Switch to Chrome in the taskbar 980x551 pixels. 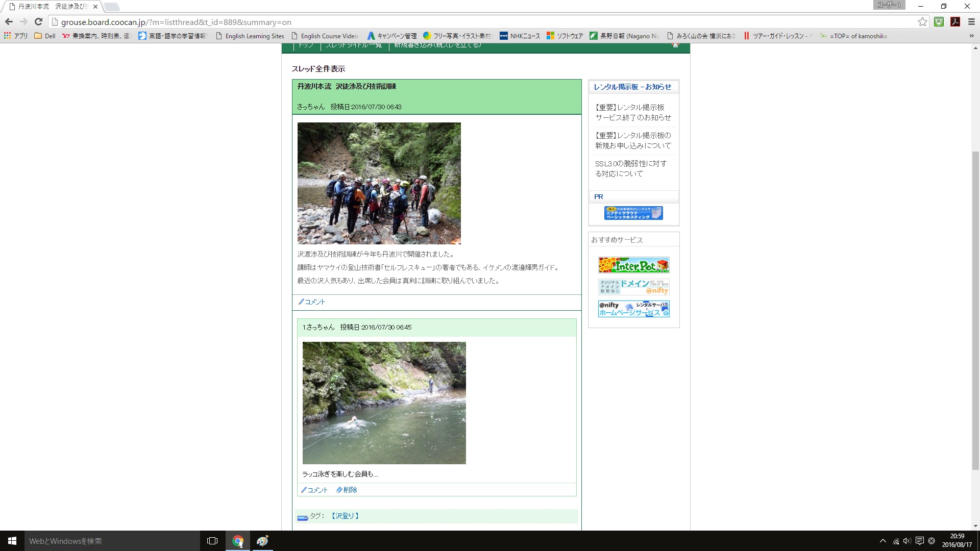(238, 541)
